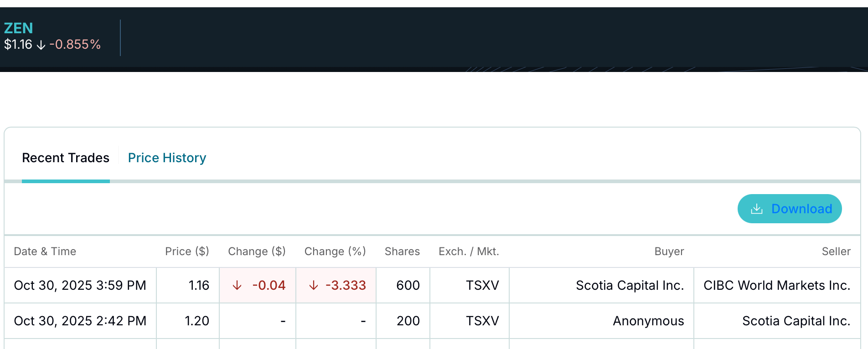This screenshot has width=868, height=349.
Task: Click the down arrow beside $1.16
Action: coord(41,45)
